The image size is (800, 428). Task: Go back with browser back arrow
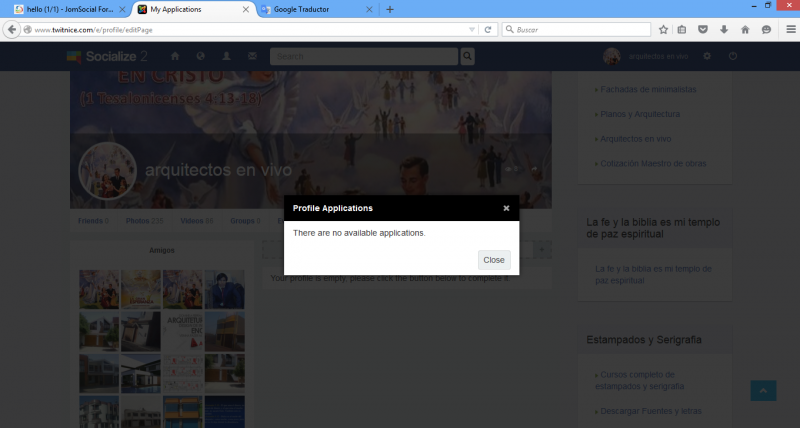12,30
